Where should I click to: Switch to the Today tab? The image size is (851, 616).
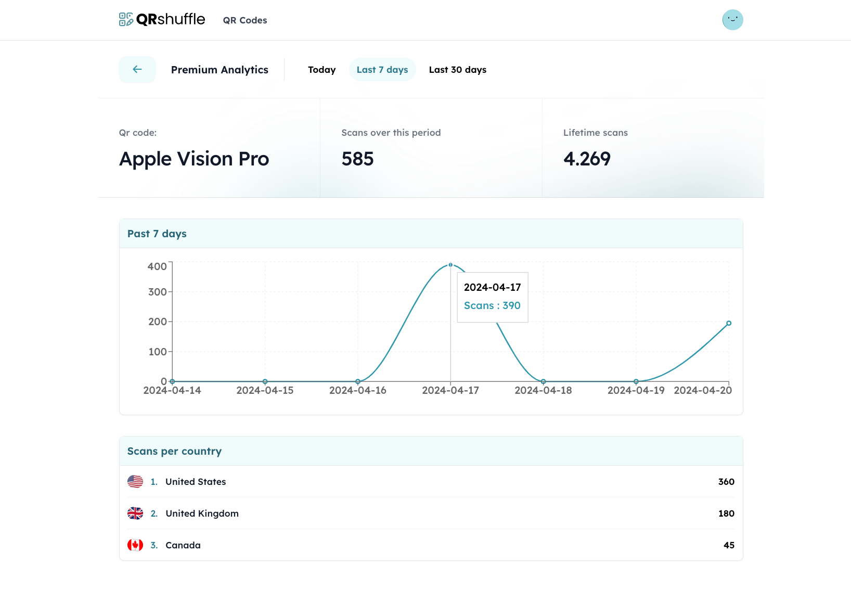(321, 70)
